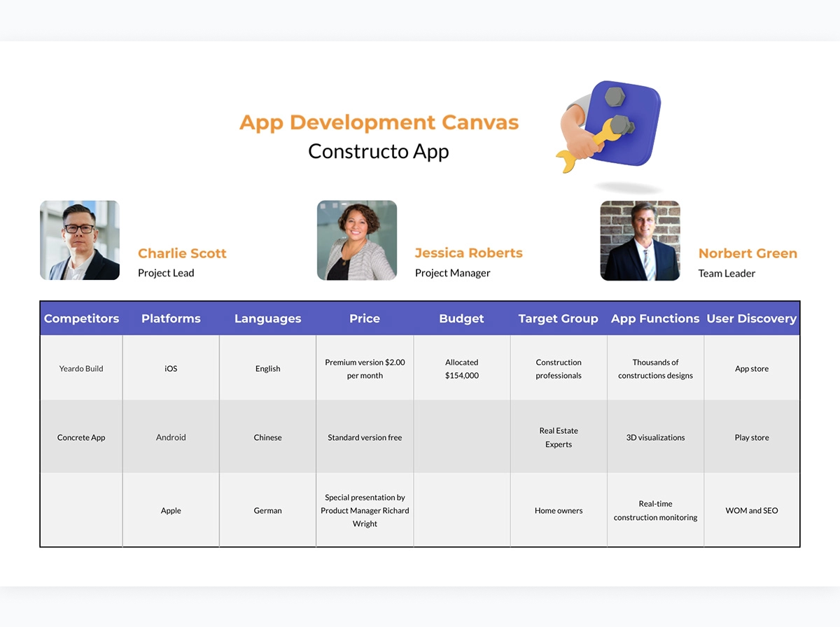Click the German language cell

pyautogui.click(x=267, y=510)
